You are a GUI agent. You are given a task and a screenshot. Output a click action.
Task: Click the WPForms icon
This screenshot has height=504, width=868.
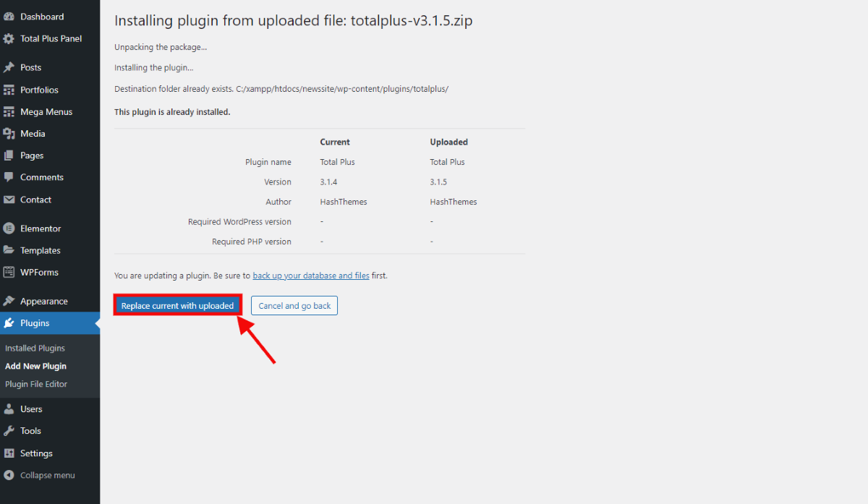tap(9, 272)
